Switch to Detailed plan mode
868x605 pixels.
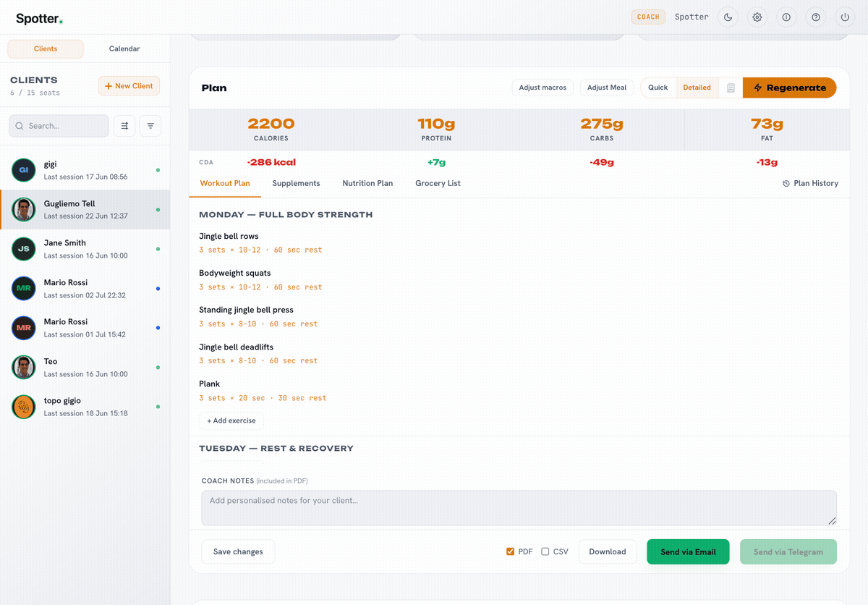[697, 88]
